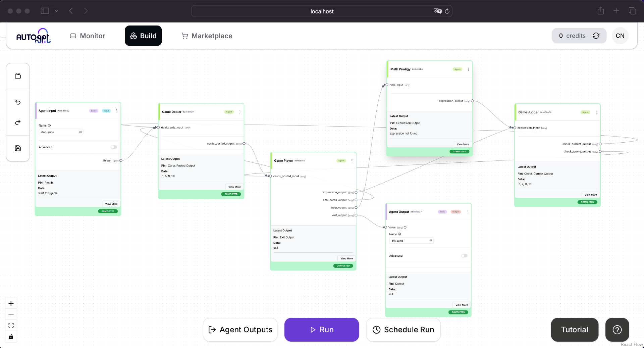Screen dimensions: 644x348
Task: Click the info icon beside Agent Input Name
Action: pos(49,126)
